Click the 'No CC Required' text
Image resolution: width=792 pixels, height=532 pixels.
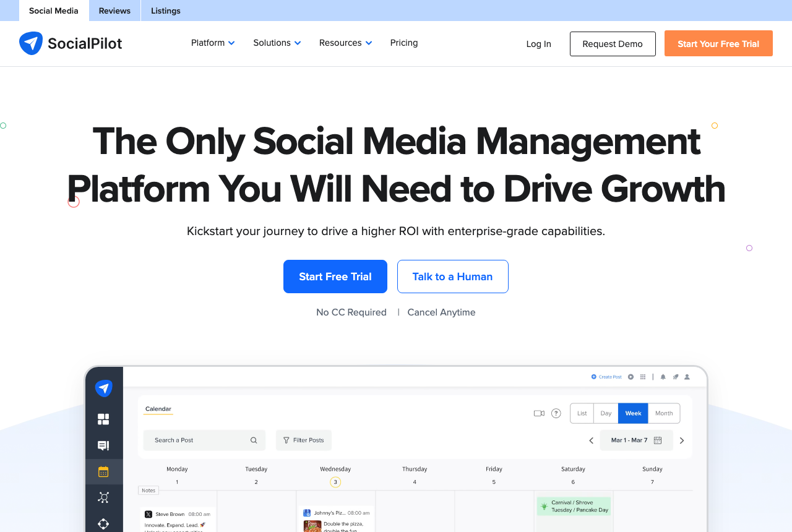tap(351, 312)
